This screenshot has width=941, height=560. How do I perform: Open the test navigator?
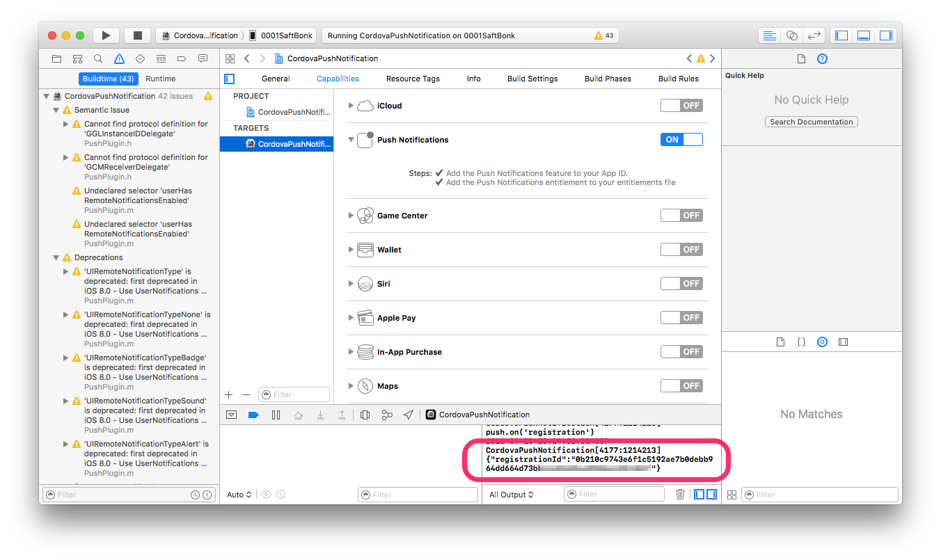pos(140,58)
